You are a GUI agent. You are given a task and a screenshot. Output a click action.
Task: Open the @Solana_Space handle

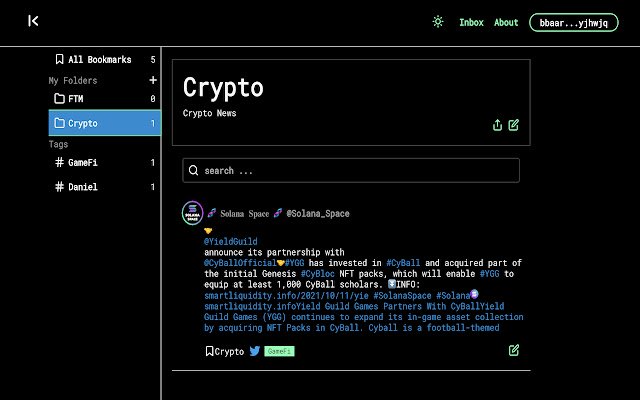318,213
